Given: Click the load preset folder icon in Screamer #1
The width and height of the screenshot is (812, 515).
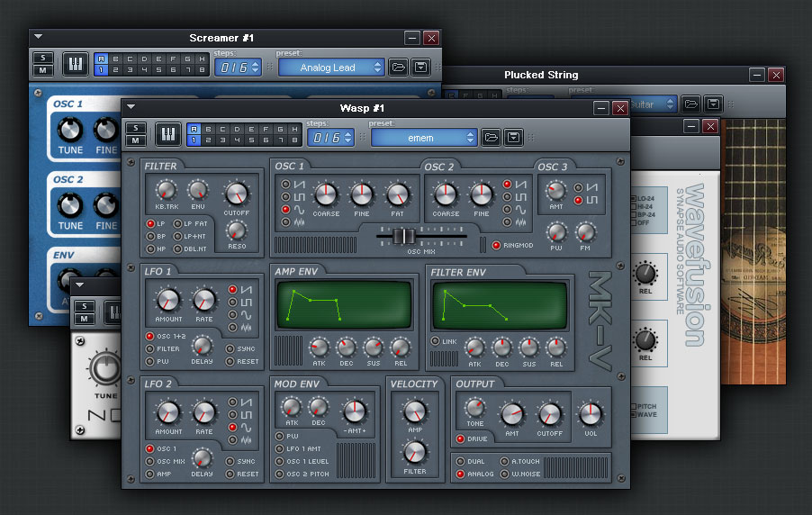Looking at the screenshot, I should coord(398,68).
